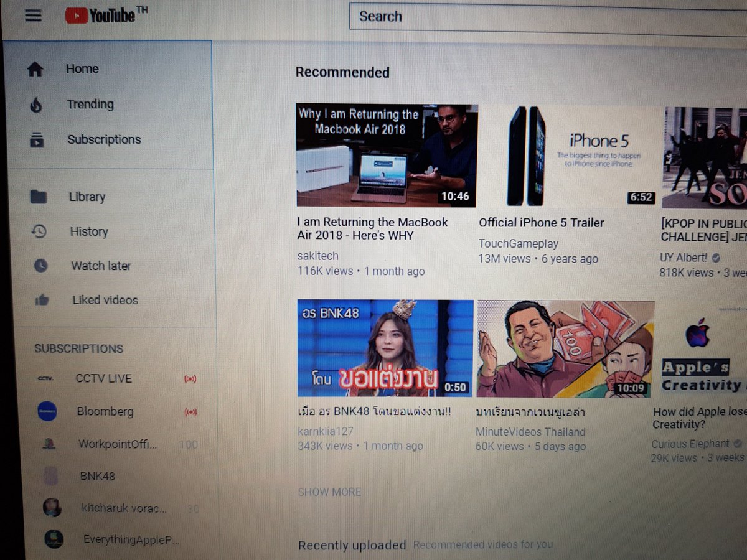This screenshot has width=747, height=560.
Task: Click '343K views • 1 month ago' text
Action: click(360, 446)
